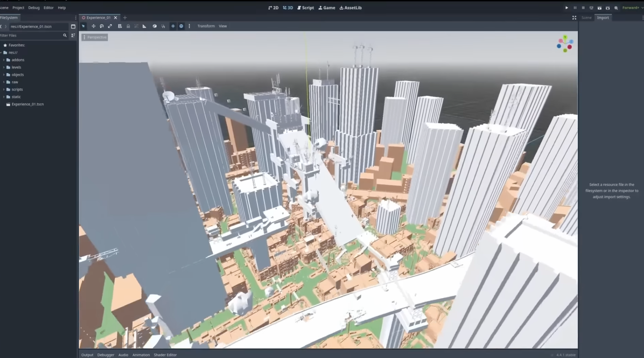Open the Perspective view menu
Viewport: 644px width, 358px height.
(x=95, y=37)
